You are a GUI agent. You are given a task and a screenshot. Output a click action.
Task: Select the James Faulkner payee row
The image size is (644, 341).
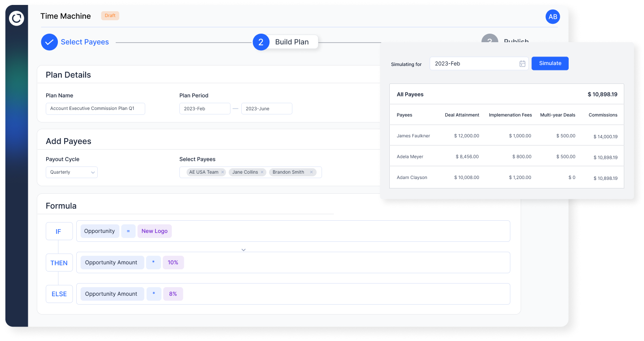coord(507,136)
